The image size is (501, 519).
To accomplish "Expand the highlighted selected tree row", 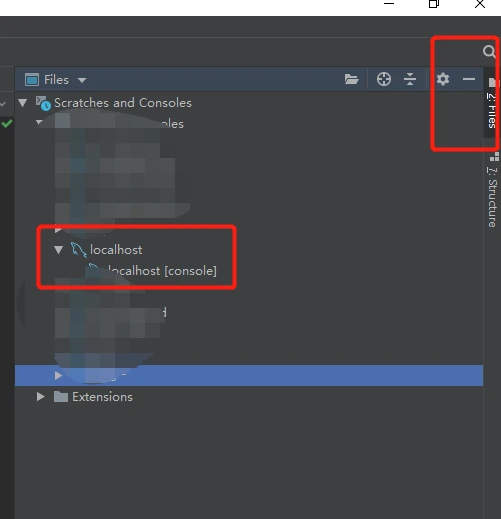I will [58, 376].
